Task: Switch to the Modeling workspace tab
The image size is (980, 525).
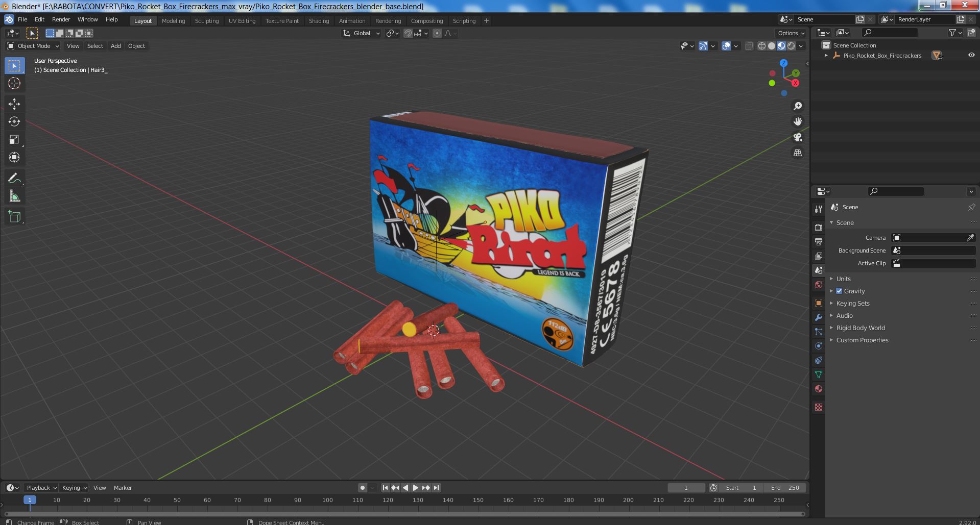Action: tap(173, 21)
